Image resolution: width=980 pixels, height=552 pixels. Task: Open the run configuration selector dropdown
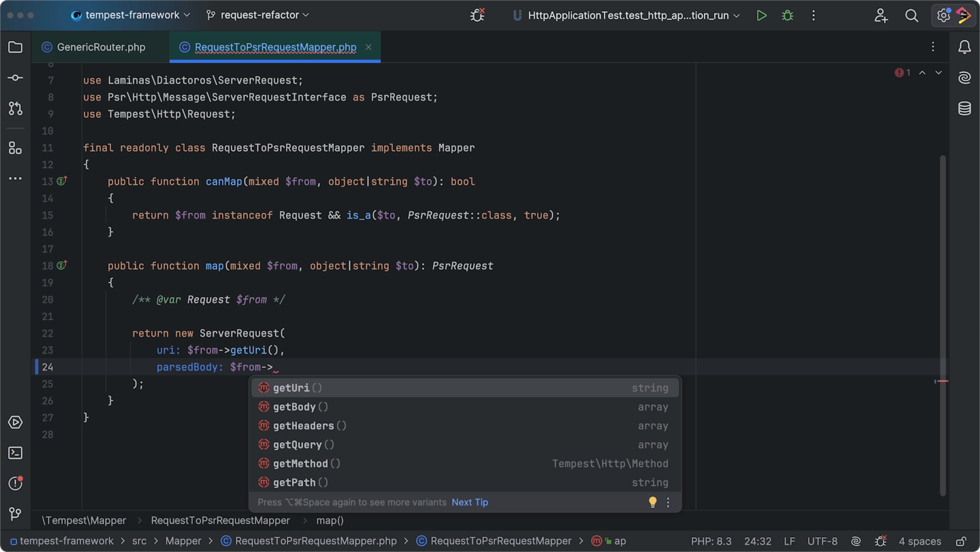626,15
